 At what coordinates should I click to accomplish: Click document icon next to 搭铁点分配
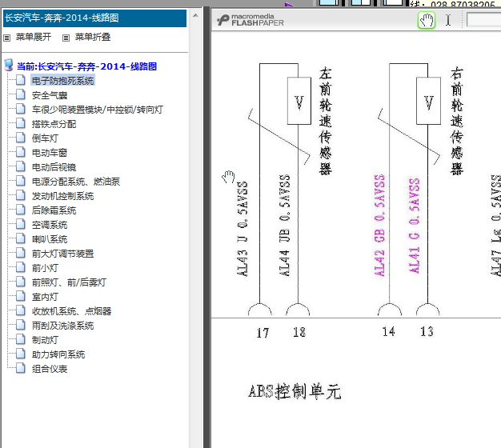click(21, 122)
